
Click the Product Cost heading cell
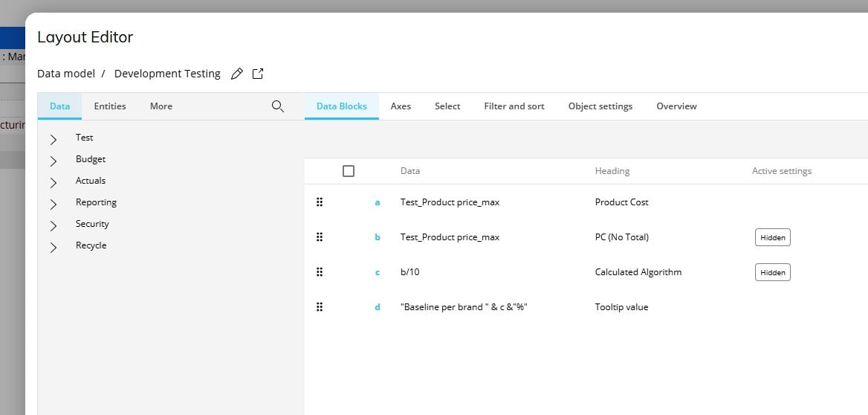point(622,202)
